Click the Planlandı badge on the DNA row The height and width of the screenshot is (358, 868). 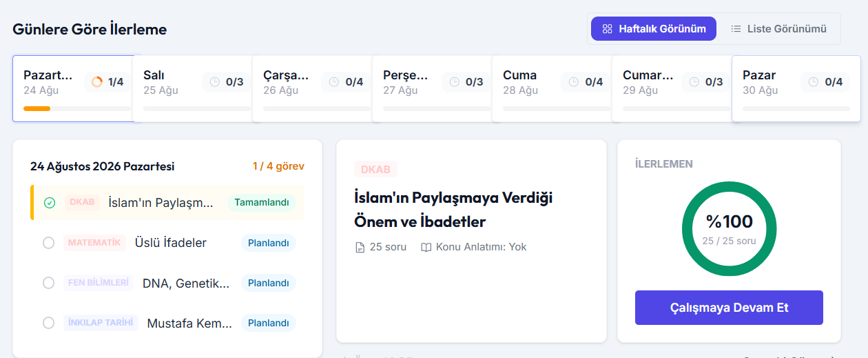pyautogui.click(x=269, y=283)
